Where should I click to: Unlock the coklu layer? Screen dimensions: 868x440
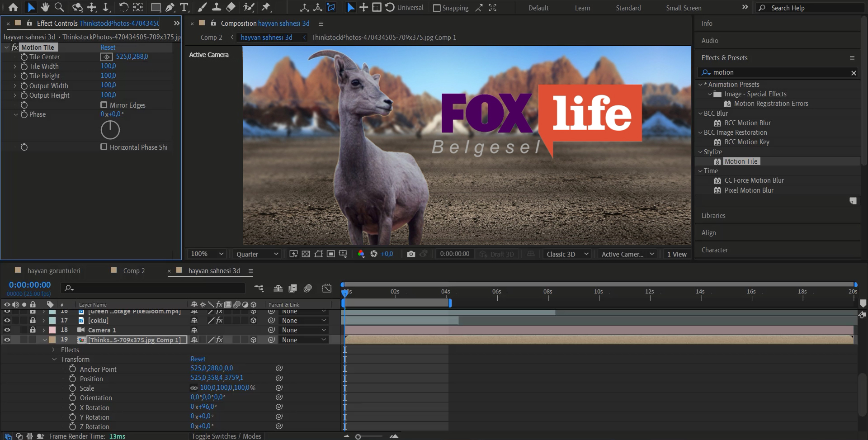[33, 320]
